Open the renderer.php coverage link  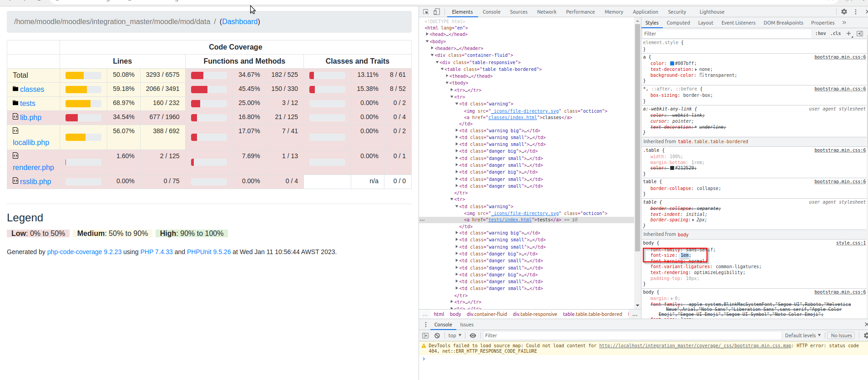(x=33, y=167)
